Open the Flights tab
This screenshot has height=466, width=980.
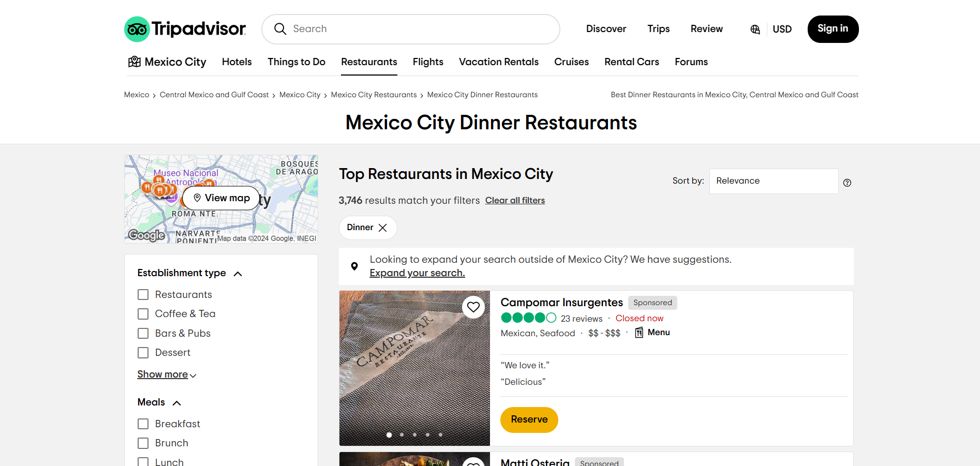pyautogui.click(x=428, y=62)
